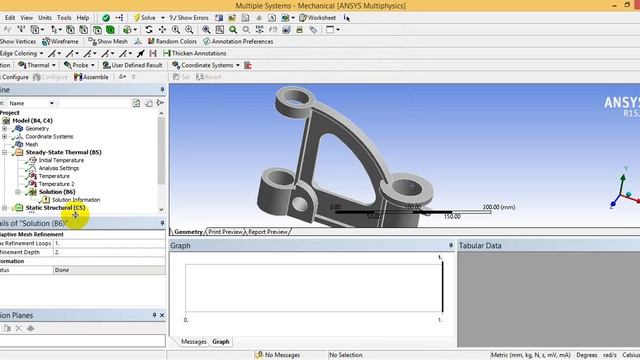This screenshot has height=360, width=640.
Task: Click the red commands icon after Coordinate Systems
Action: tap(248, 65)
